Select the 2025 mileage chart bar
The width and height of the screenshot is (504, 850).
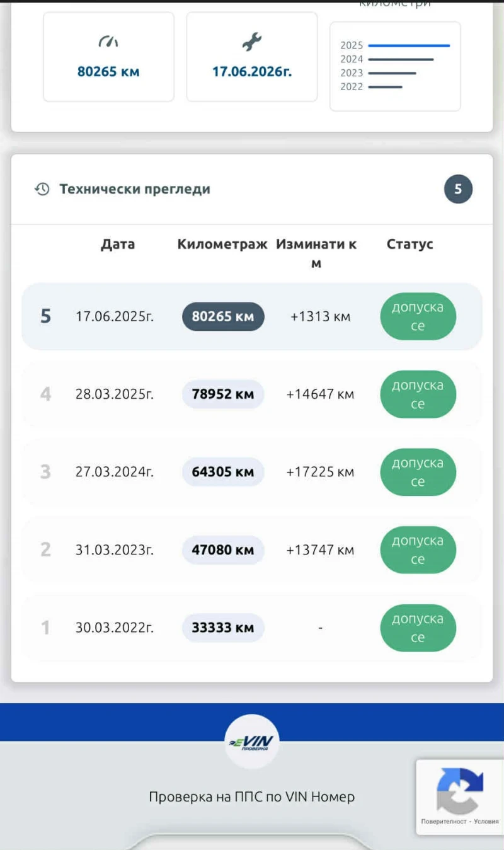point(409,45)
